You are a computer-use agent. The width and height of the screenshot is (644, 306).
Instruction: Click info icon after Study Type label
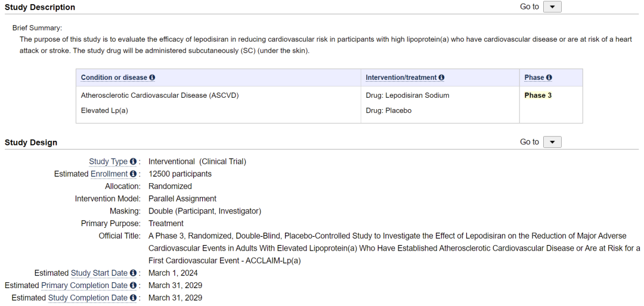tap(133, 162)
